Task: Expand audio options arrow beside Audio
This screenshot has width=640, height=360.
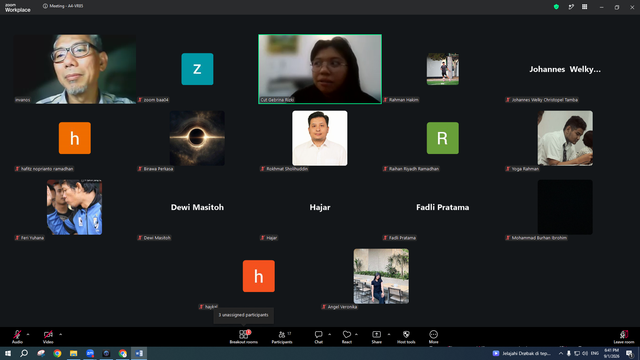Action: tap(28, 334)
